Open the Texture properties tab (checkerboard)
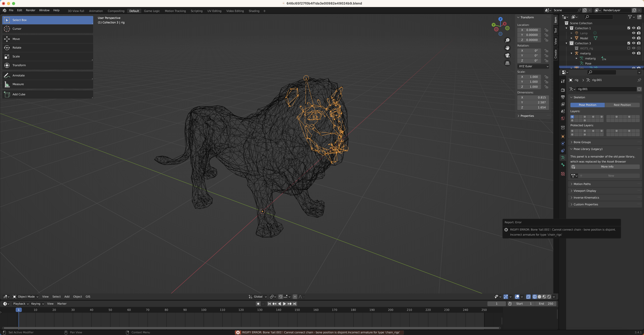 [563, 174]
